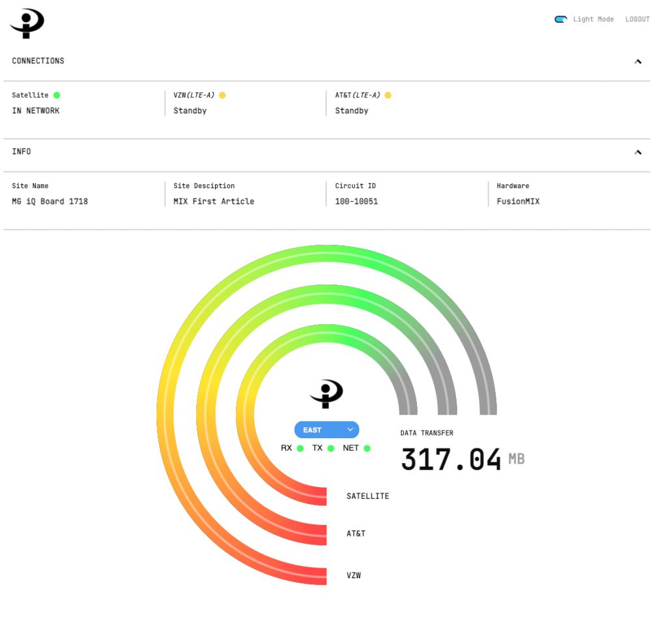Click the logo at the gauge center
This screenshot has width=667, height=644.
tap(326, 393)
